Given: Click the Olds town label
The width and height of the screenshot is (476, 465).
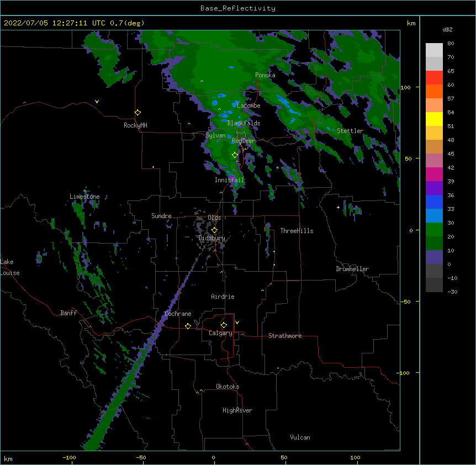Looking at the screenshot, I should [x=214, y=218].
